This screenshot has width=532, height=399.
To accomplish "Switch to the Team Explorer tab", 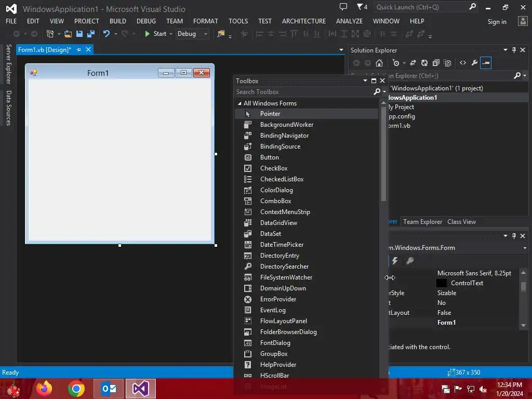I will 422,222.
